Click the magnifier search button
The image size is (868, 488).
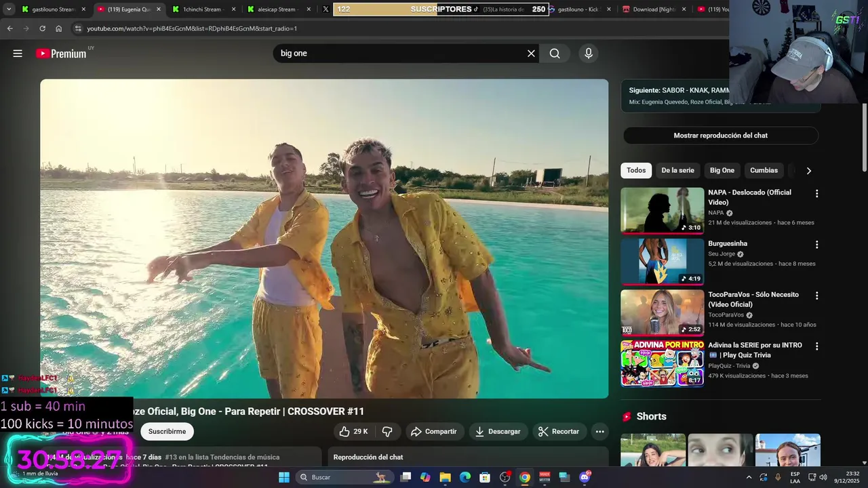point(555,54)
